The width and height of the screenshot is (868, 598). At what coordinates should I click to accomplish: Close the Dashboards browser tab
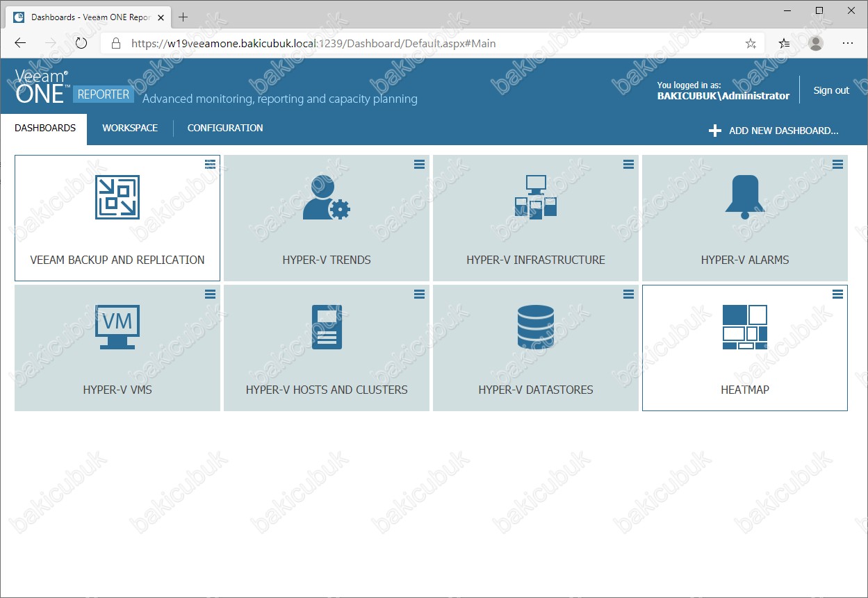pos(162,17)
